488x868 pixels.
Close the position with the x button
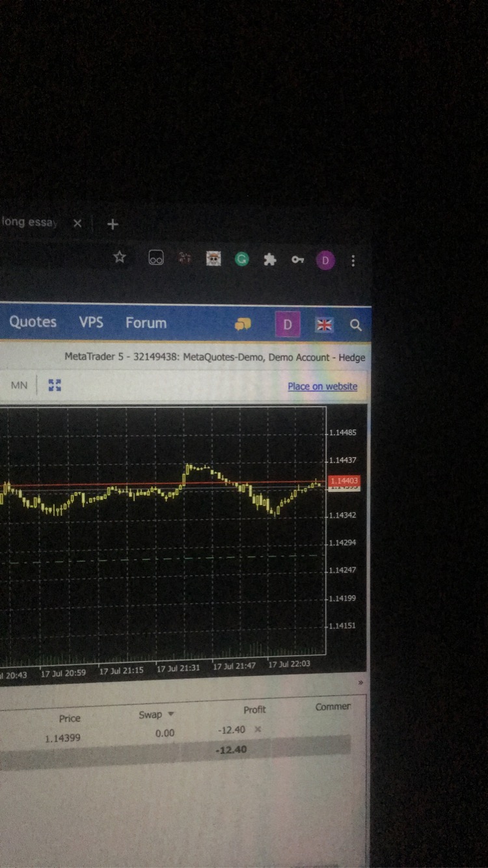[258, 729]
